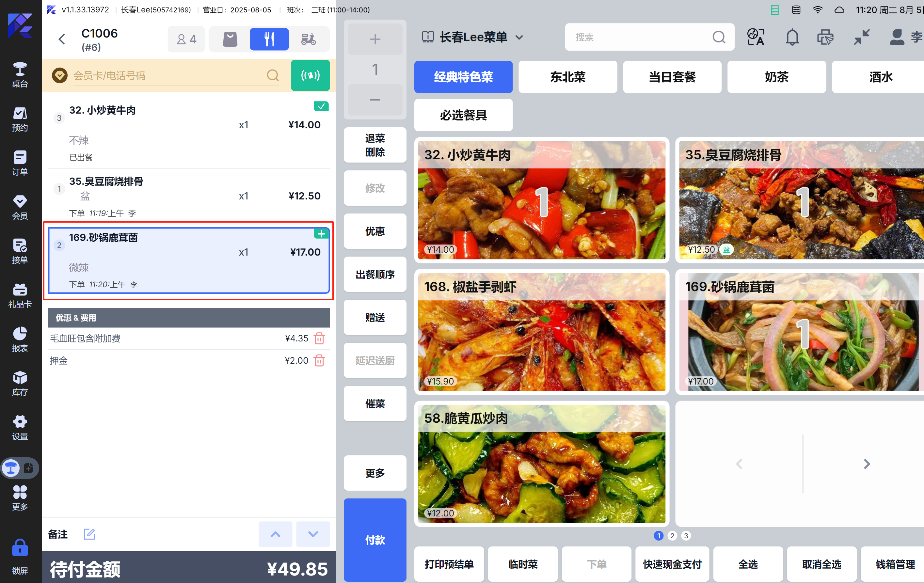Expand the 更多 actions in middle column

[375, 473]
